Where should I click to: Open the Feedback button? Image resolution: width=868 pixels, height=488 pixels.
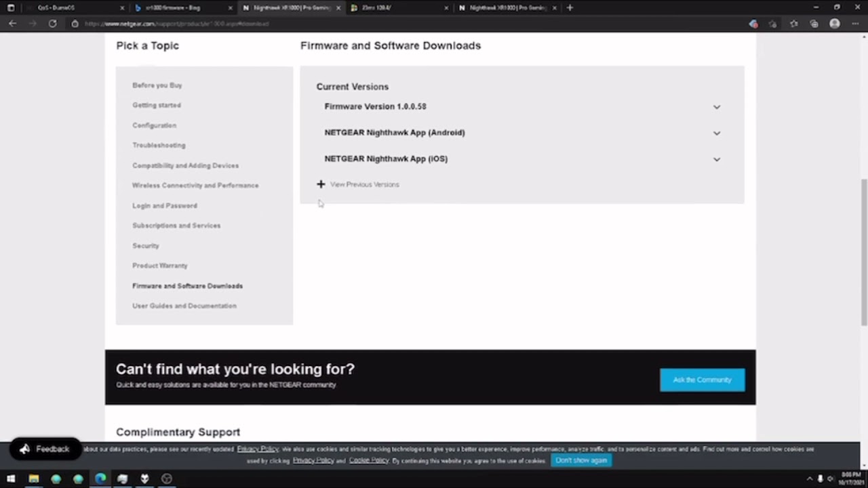(45, 449)
